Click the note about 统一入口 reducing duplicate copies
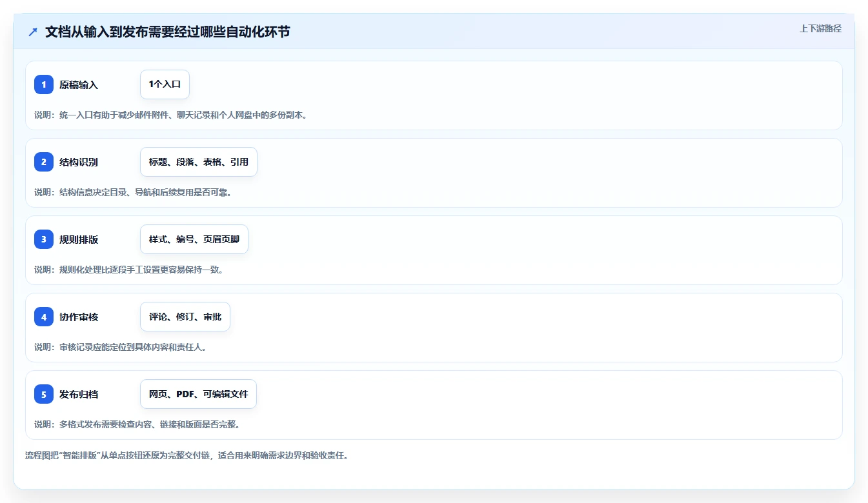The image size is (868, 503). pos(171,115)
